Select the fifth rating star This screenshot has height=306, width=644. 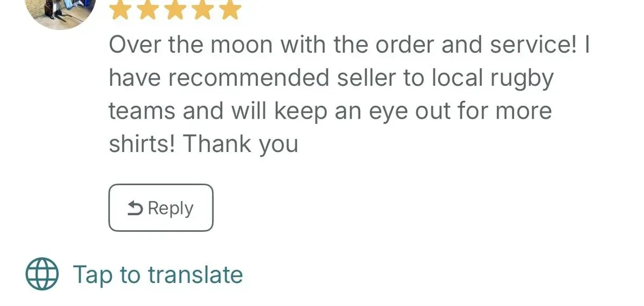coord(230,10)
